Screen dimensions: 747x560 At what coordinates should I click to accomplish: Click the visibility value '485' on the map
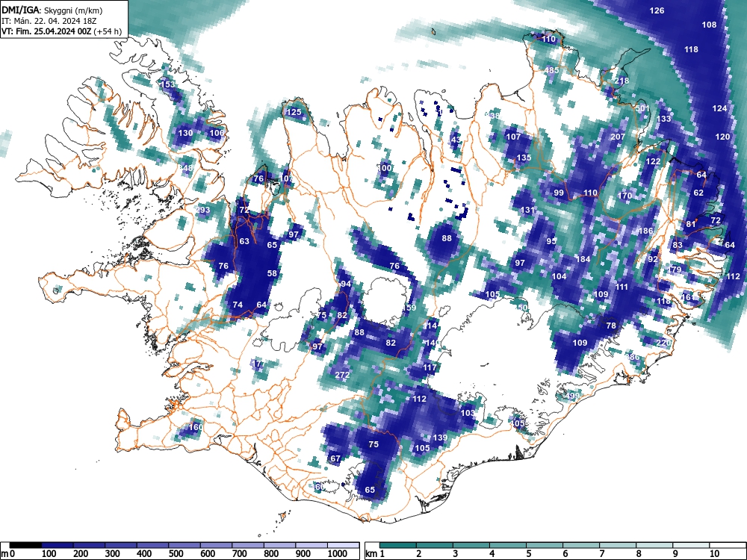[551, 70]
